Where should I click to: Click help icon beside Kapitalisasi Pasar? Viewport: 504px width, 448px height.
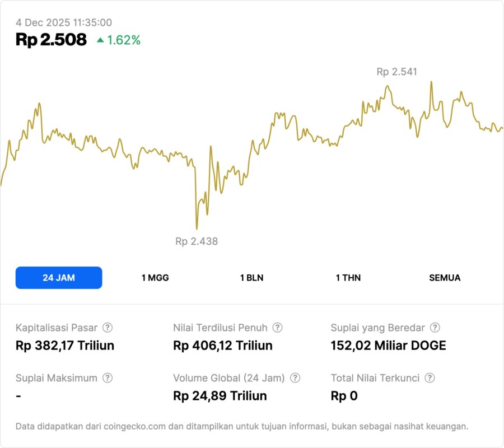[x=108, y=328]
